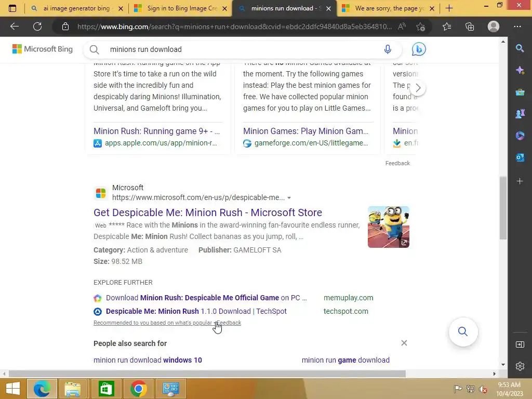Image resolution: width=532 pixels, height=399 pixels.
Task: Add an app to the sidebar with the plus icon
Action: click(x=520, y=181)
